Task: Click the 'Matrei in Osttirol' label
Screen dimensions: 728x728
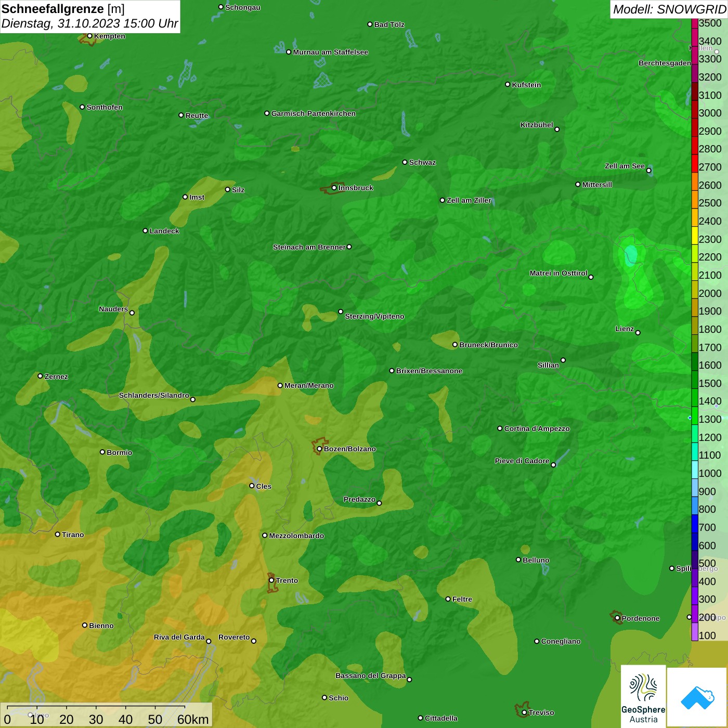Action: click(558, 273)
